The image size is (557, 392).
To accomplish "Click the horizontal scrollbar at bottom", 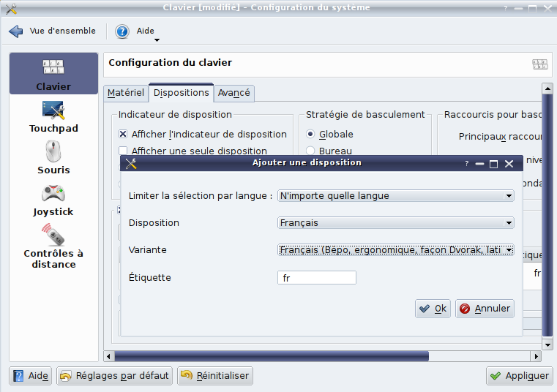I will (x=271, y=356).
